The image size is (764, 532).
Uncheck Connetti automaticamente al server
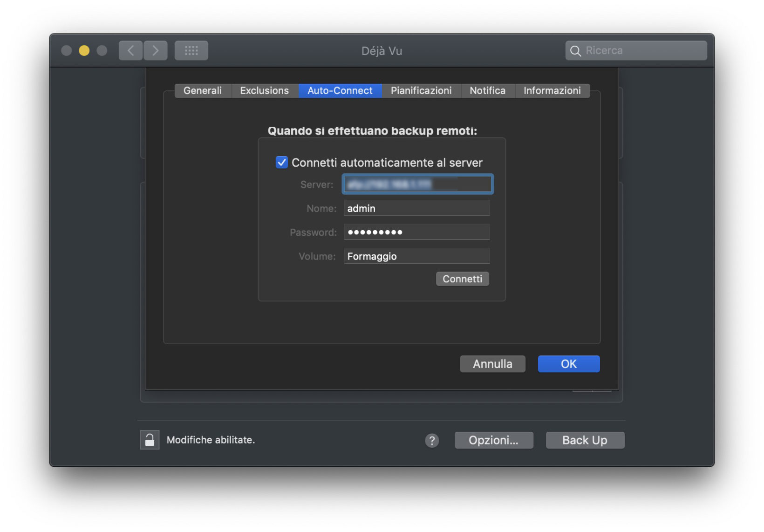click(x=282, y=162)
